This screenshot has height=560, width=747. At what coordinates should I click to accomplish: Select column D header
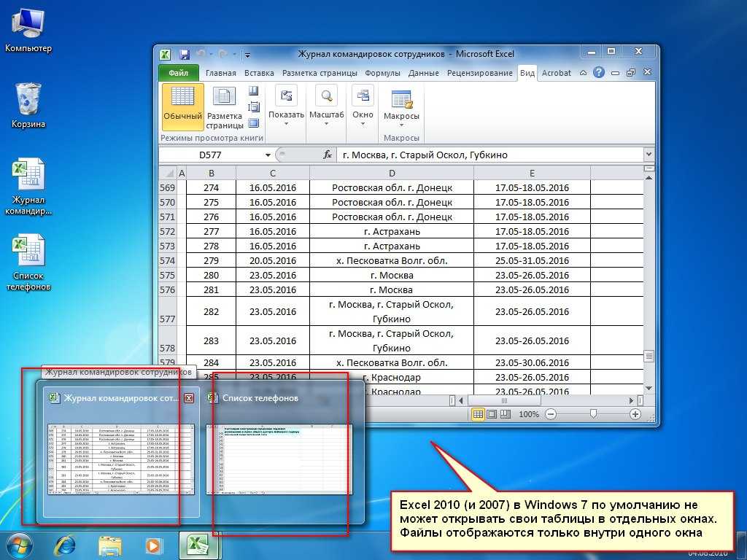tap(392, 173)
